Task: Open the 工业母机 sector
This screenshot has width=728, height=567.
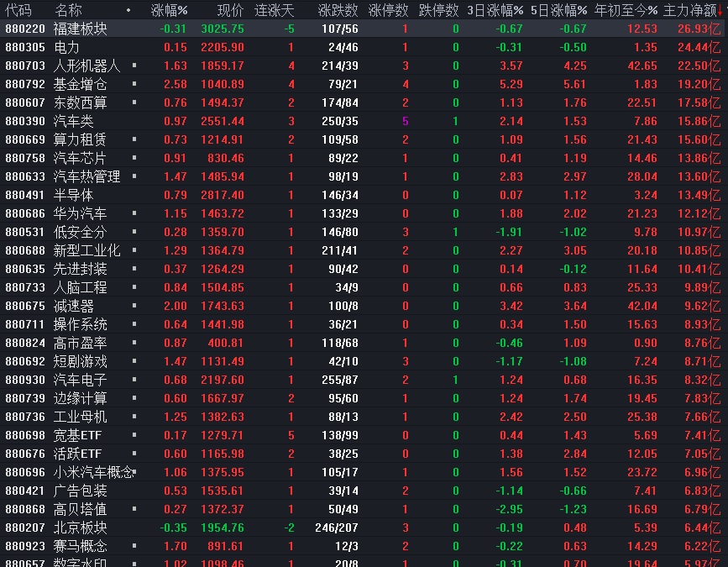Action: (81, 417)
